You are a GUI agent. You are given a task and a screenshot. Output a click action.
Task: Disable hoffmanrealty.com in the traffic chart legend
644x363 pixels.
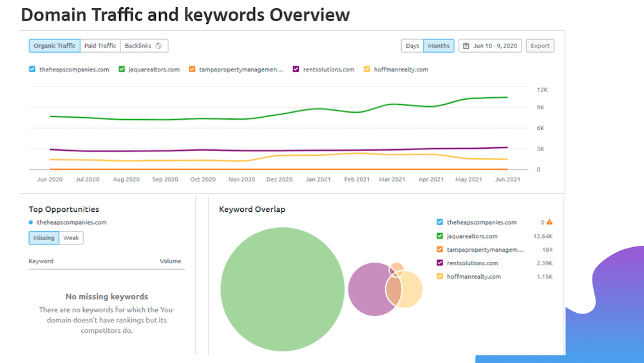367,70
